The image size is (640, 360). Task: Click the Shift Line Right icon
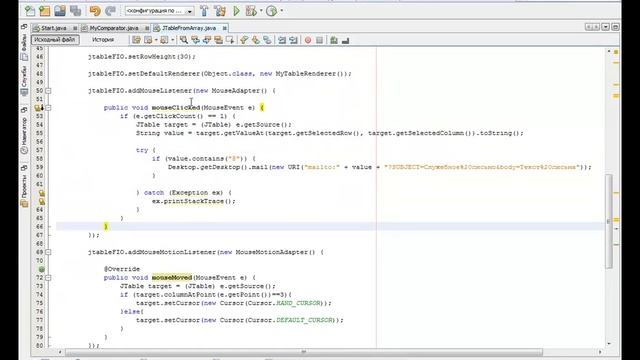(x=293, y=40)
